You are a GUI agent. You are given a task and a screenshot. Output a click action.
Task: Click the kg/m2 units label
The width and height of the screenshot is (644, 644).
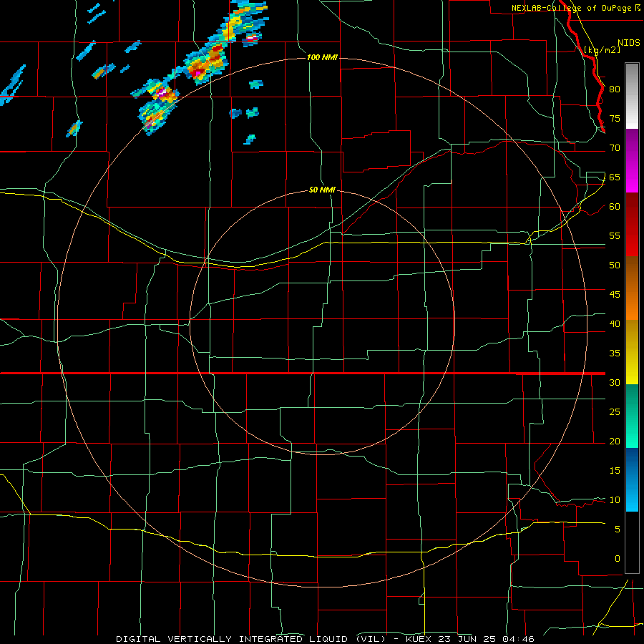coord(602,50)
